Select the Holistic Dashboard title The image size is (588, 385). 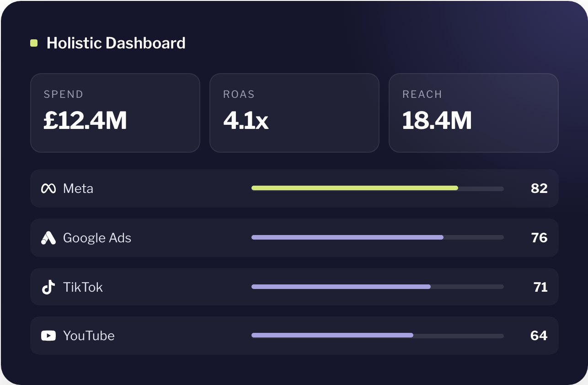pyautogui.click(x=116, y=43)
